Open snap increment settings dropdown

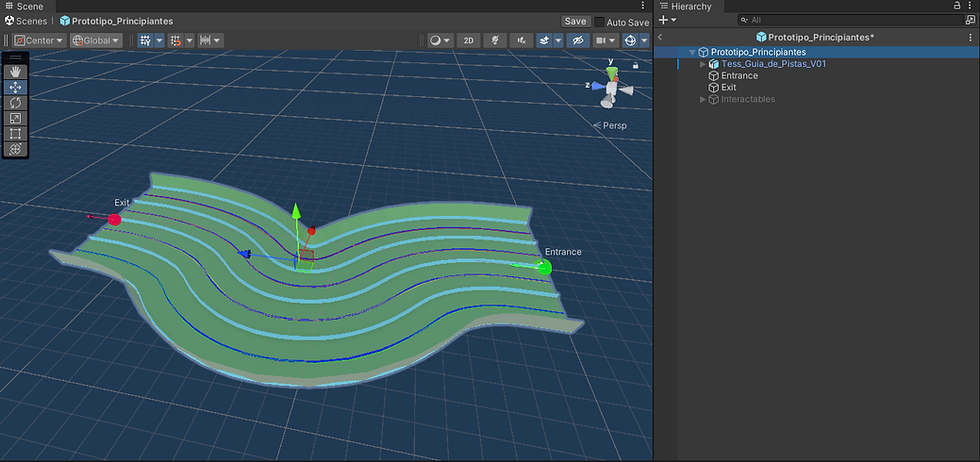(x=211, y=41)
